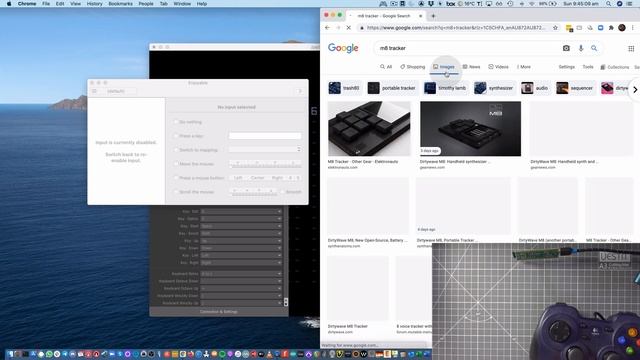Click the Google logo

pos(343,48)
